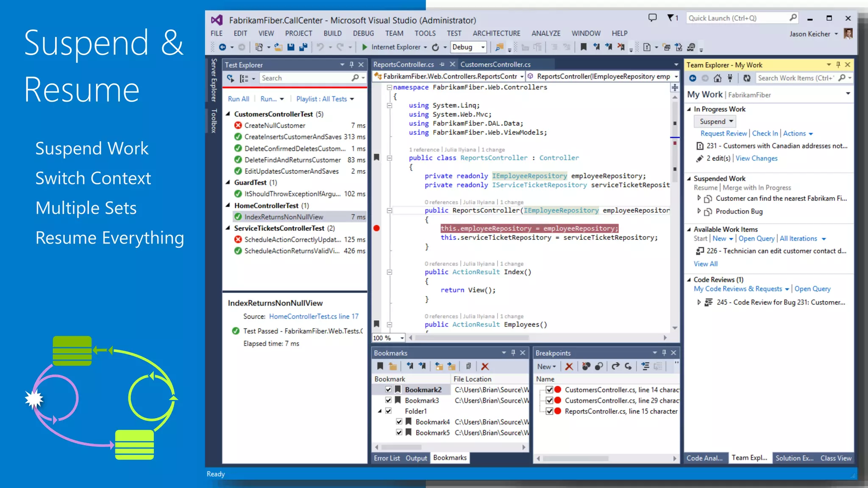Open the ARCHITECTURE menu
Image resolution: width=868 pixels, height=488 pixels.
point(496,33)
